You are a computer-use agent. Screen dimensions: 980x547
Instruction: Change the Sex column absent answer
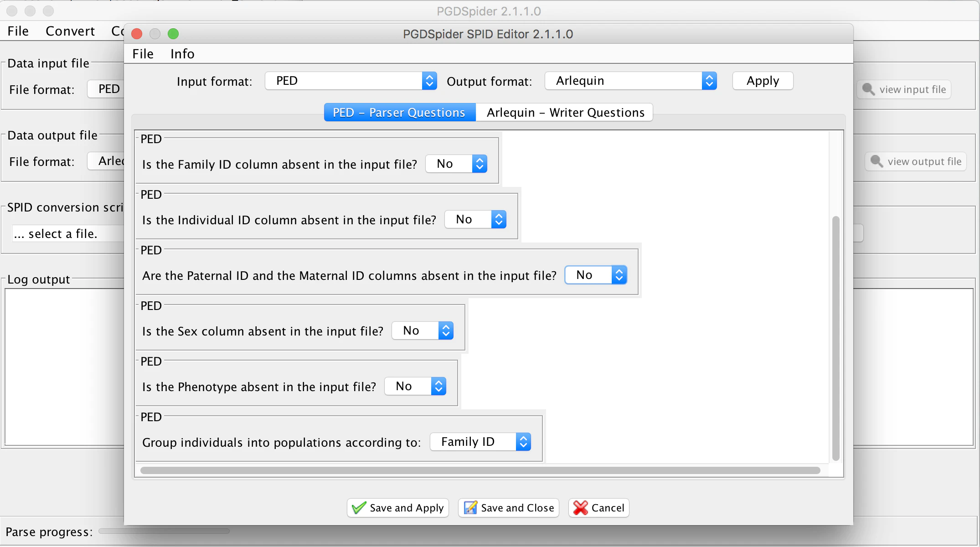point(423,330)
